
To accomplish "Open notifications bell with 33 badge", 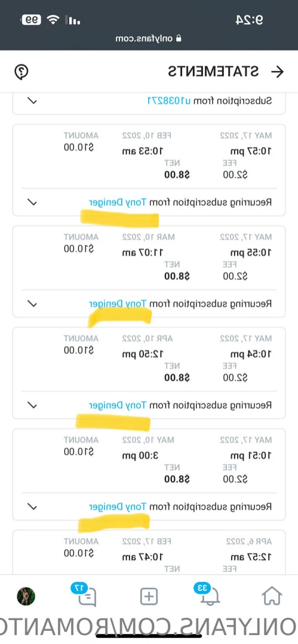I will point(209,594).
